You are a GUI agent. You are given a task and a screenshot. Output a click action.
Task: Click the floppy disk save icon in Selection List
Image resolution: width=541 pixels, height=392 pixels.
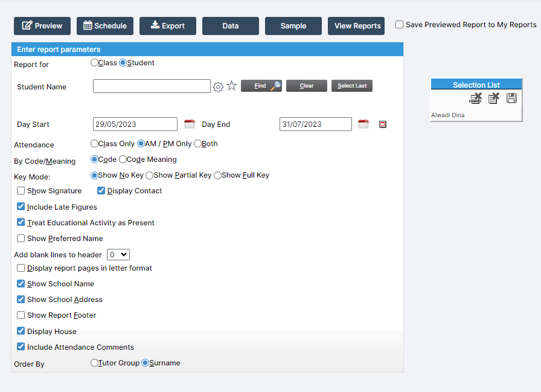click(511, 98)
